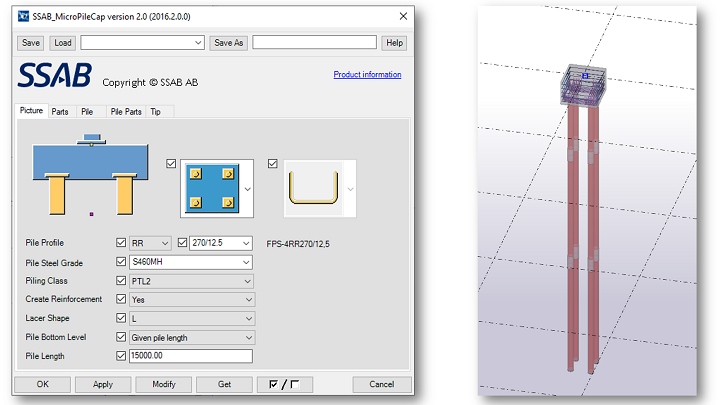Open the lacer picture dropdown arrow

click(x=350, y=189)
